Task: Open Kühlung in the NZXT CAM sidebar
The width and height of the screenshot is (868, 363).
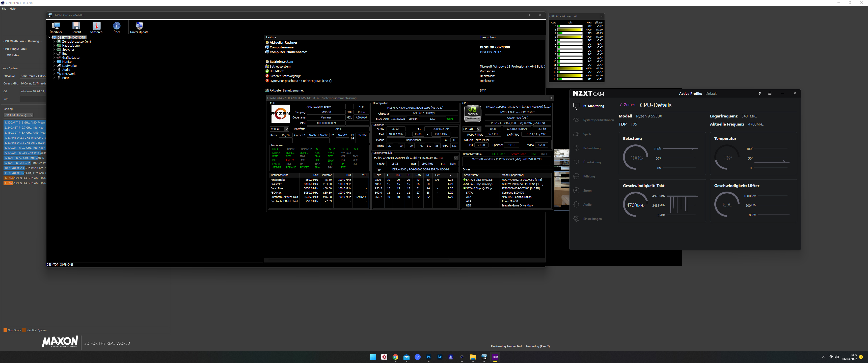Action: (589, 176)
